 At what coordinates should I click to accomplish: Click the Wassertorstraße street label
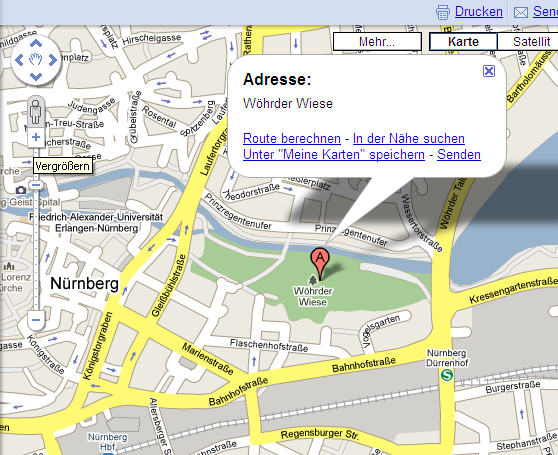click(x=422, y=223)
